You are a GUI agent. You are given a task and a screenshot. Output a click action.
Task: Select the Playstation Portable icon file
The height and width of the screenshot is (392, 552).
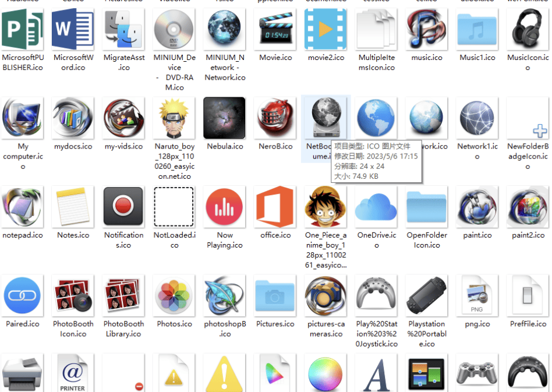point(427,296)
